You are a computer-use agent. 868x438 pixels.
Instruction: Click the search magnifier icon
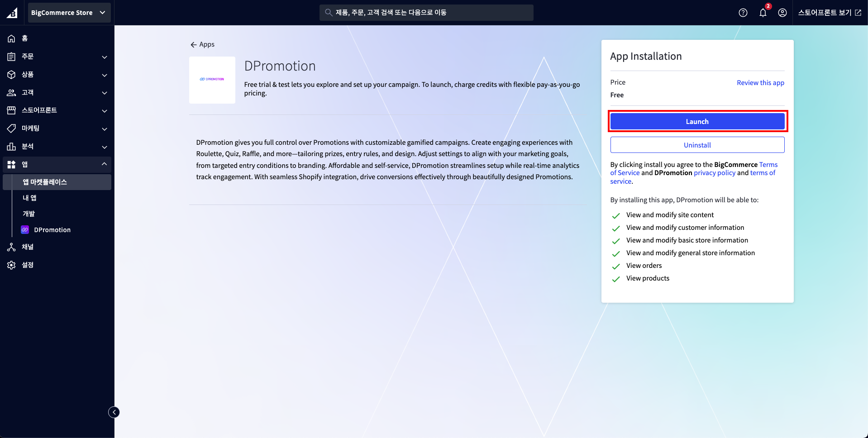[x=329, y=13]
